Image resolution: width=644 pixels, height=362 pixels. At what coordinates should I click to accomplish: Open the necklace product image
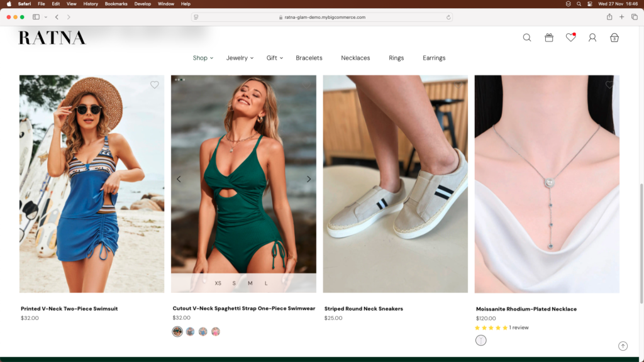click(x=547, y=184)
